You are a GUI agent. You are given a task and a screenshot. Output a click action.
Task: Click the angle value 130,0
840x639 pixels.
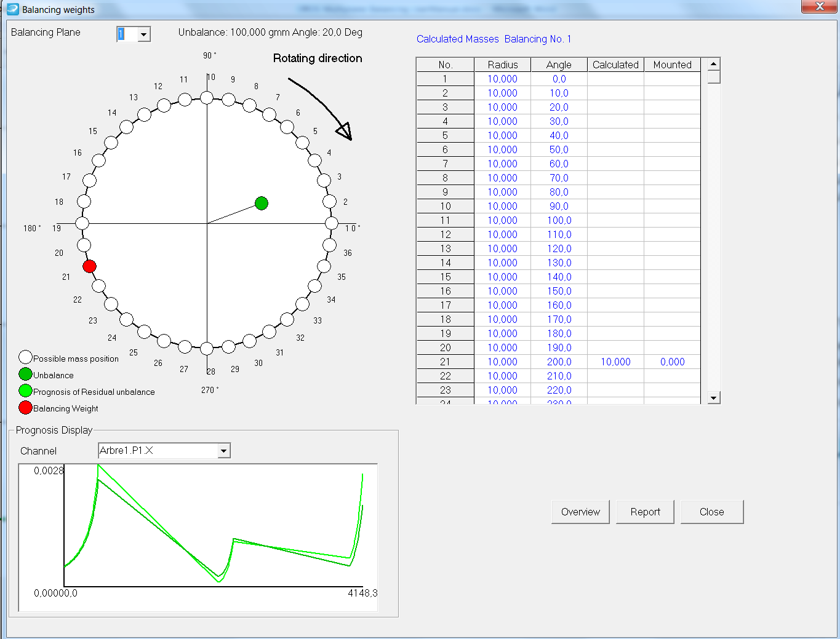(559, 263)
